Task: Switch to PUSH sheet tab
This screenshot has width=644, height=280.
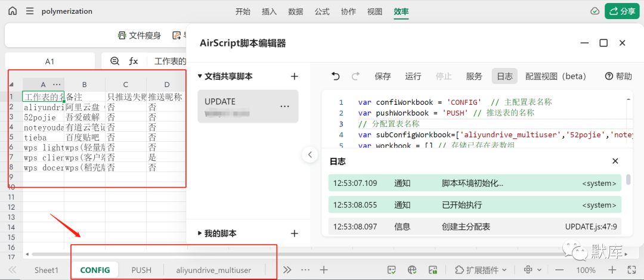Action: pos(141,270)
